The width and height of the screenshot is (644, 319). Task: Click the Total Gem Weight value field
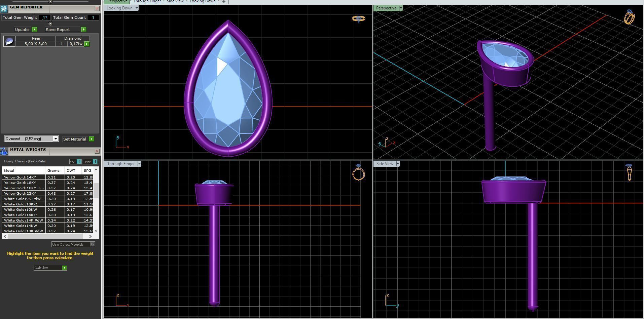[45, 17]
